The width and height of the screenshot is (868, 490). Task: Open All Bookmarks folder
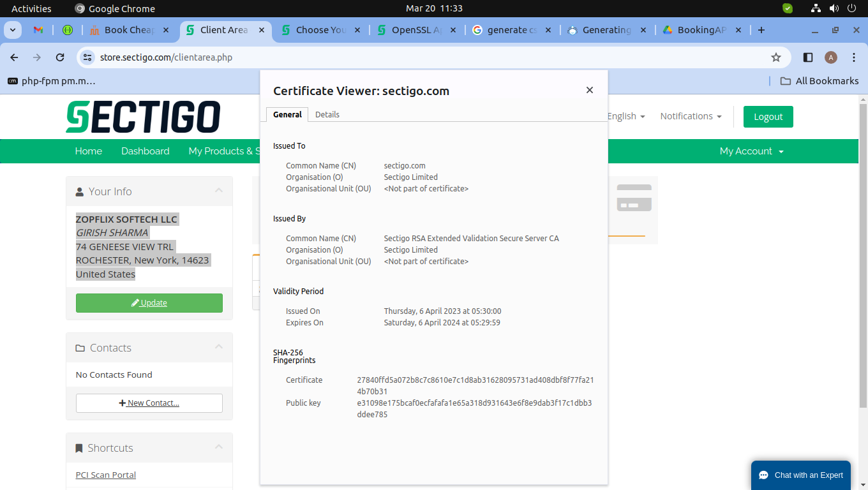tap(820, 81)
